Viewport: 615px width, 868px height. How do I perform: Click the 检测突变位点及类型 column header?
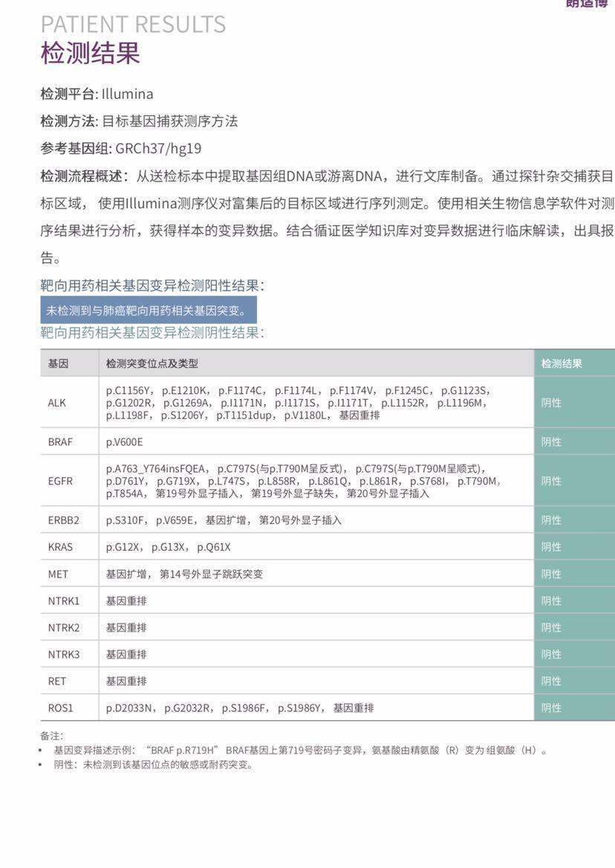coord(152,363)
